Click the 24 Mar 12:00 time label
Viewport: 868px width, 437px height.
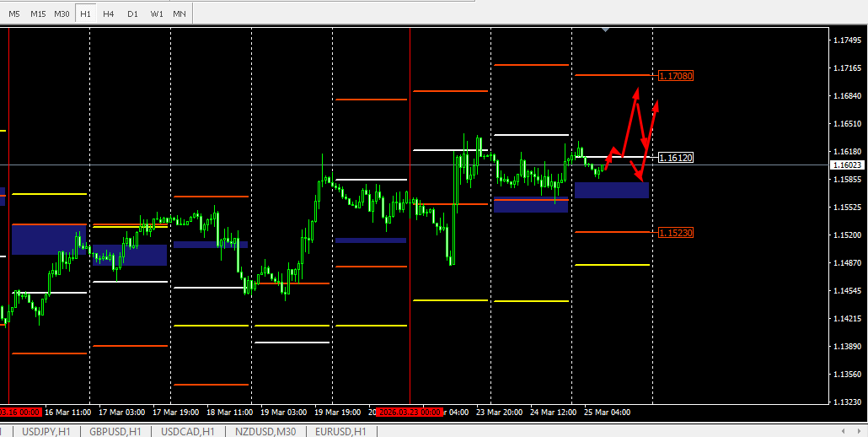coord(553,413)
